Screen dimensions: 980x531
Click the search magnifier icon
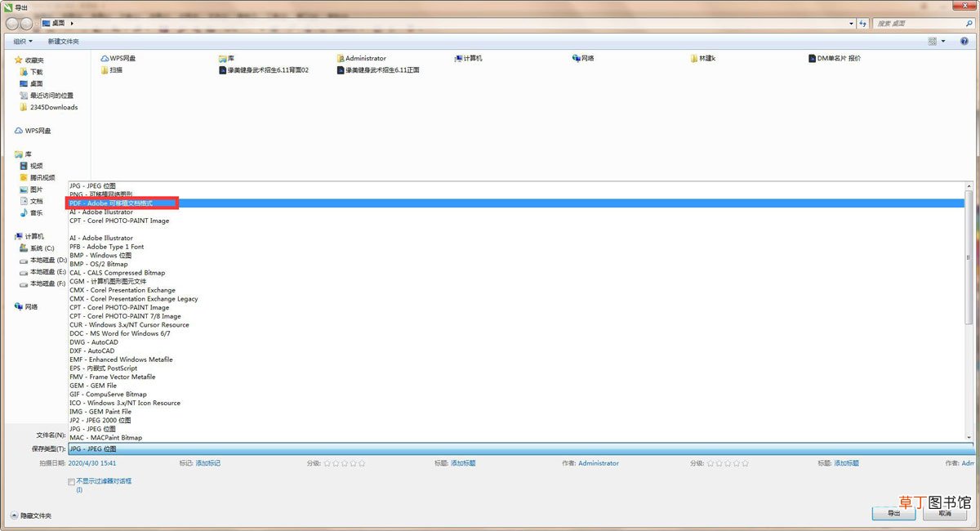coord(968,24)
